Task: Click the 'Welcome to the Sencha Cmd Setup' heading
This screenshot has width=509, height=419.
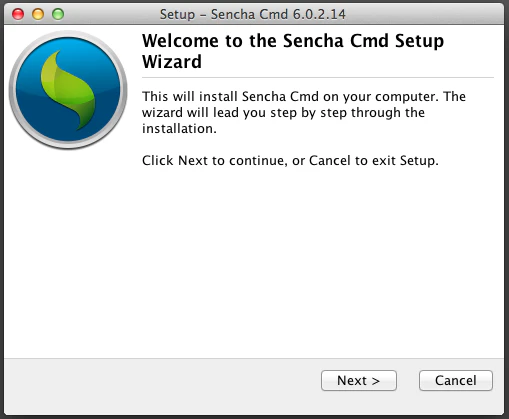Action: click(293, 41)
